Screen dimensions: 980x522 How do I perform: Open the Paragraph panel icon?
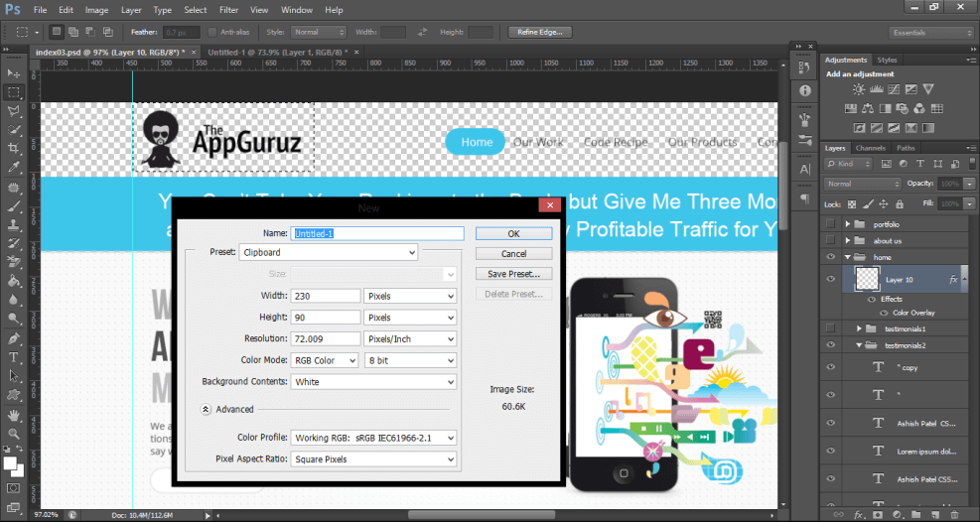[x=804, y=198]
